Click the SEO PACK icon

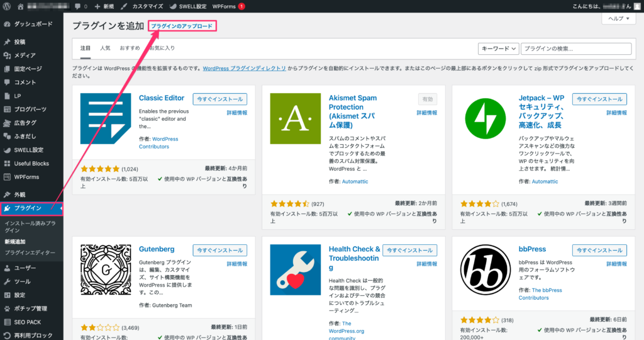click(x=7, y=322)
